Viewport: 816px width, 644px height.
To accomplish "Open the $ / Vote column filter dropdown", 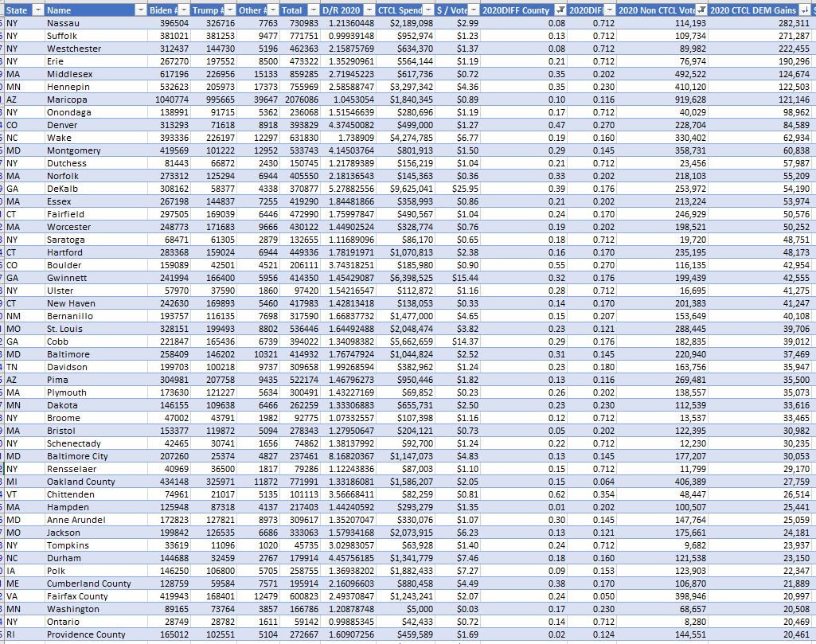I will (474, 10).
